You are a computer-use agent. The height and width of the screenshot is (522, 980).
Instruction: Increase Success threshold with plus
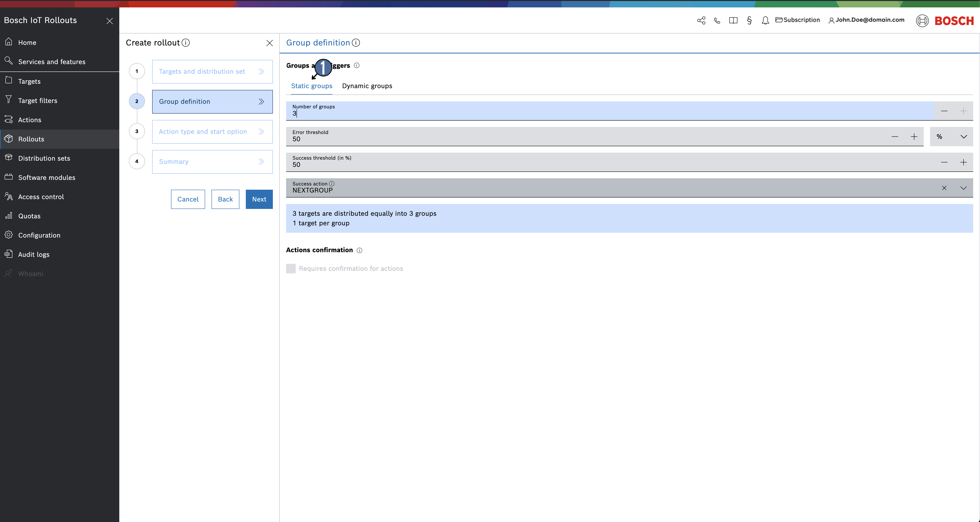click(x=963, y=162)
